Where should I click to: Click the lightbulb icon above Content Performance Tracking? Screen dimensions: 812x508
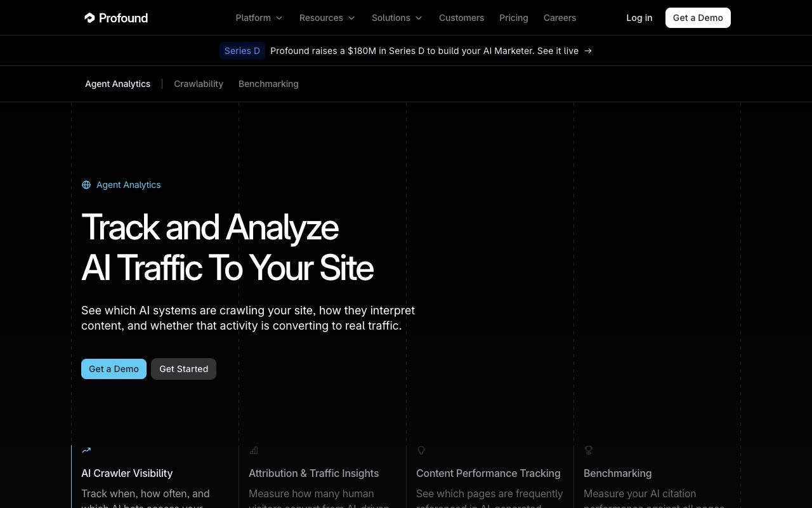(x=421, y=450)
